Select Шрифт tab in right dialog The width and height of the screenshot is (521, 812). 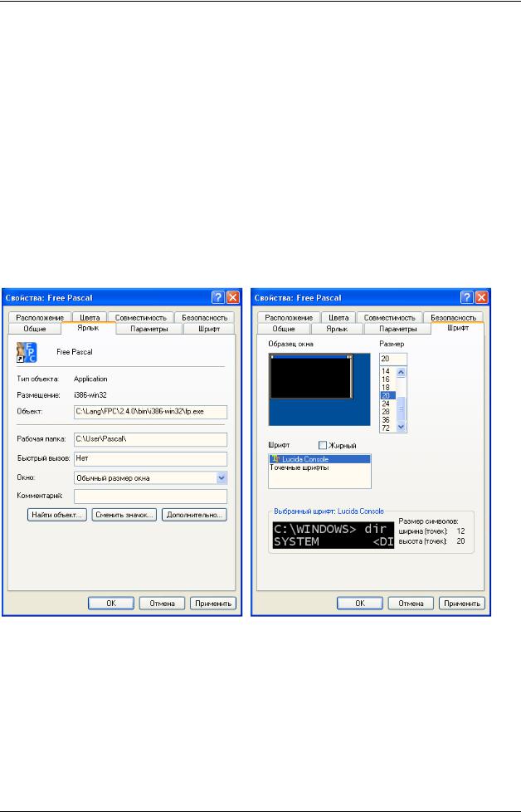pos(458,328)
